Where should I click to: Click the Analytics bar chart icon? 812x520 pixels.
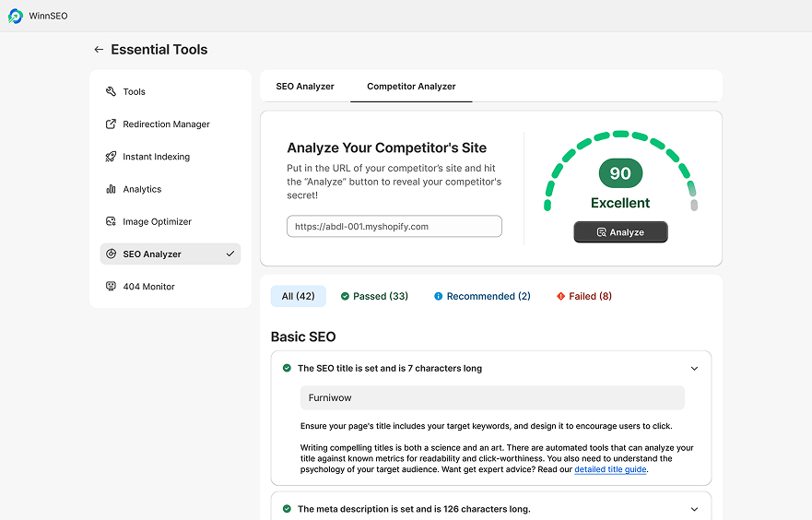coord(111,189)
